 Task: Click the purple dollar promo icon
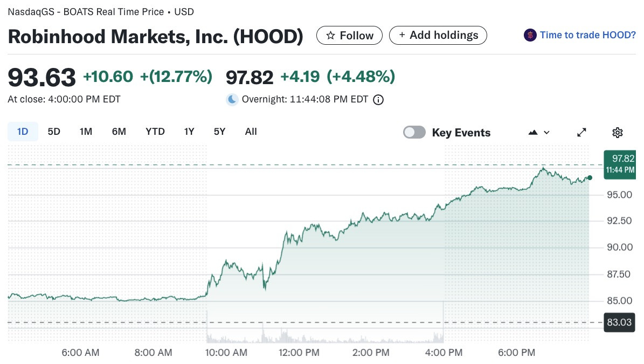click(x=530, y=36)
